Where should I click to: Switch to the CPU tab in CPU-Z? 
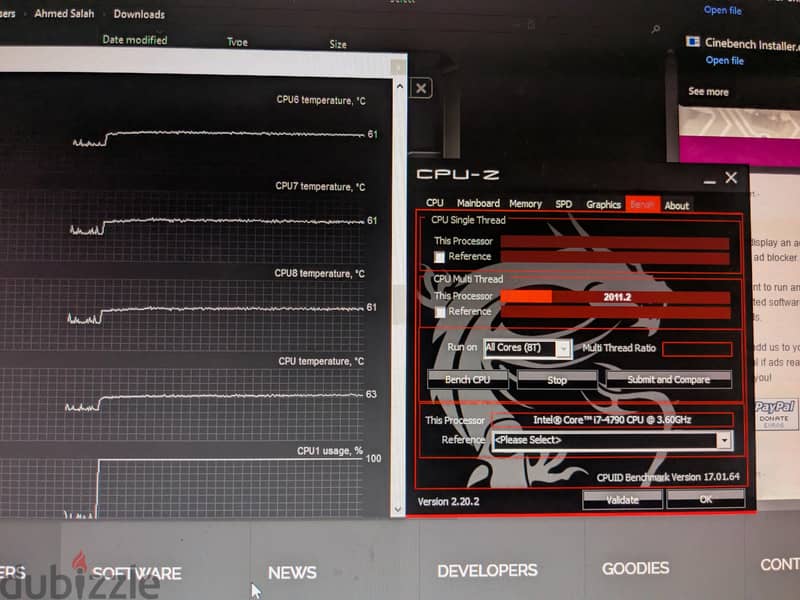(x=435, y=203)
